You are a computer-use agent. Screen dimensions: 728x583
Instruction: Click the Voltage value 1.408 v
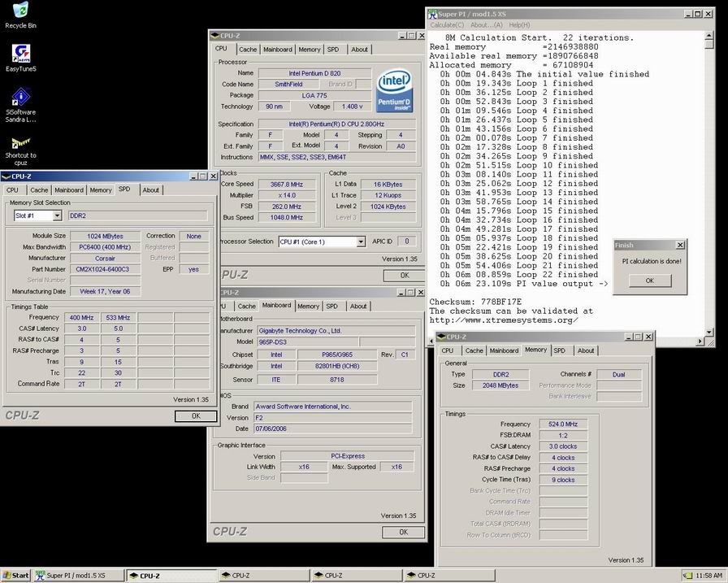353,107
